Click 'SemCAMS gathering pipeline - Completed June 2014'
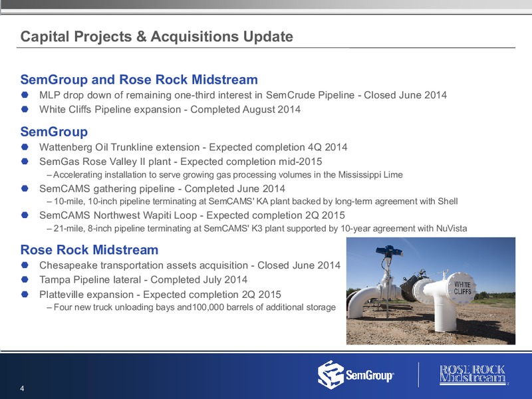This screenshot has height=399, width=532. (x=162, y=189)
